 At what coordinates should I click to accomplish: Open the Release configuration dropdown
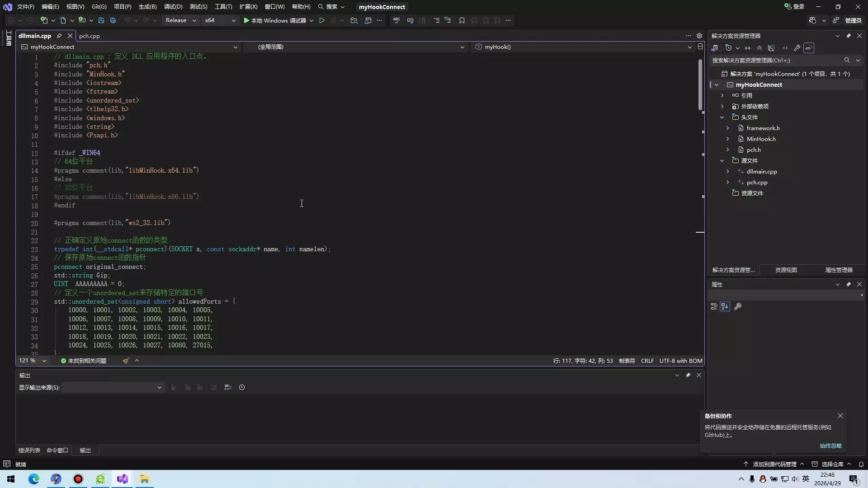(x=181, y=20)
